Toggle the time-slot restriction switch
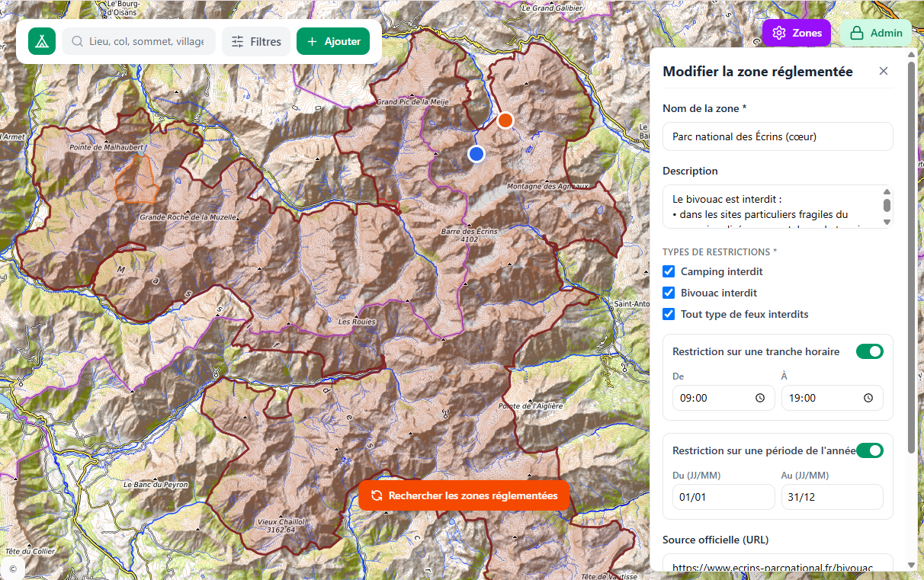This screenshot has height=580, width=924. pyautogui.click(x=870, y=351)
